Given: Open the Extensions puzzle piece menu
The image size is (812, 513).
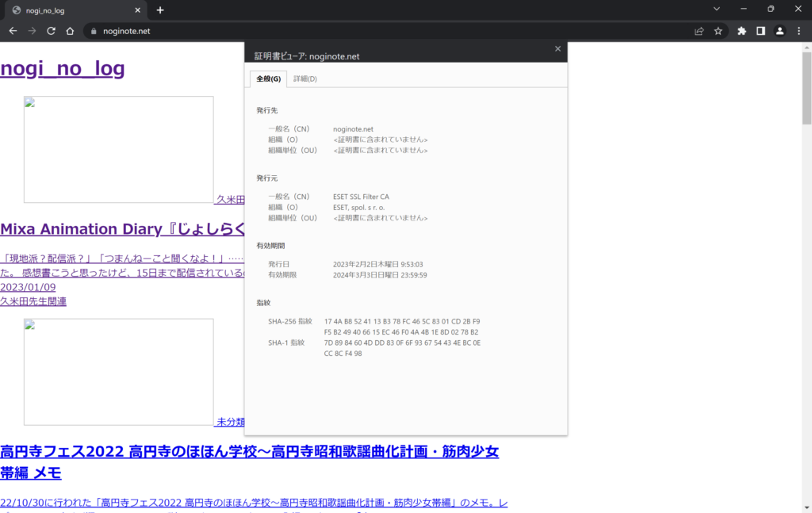Looking at the screenshot, I should [x=741, y=31].
